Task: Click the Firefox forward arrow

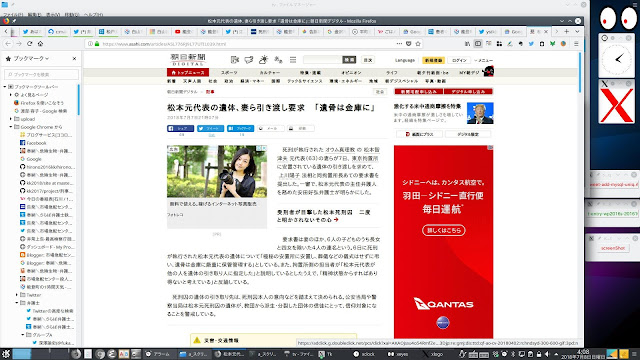Action: [x=19, y=44]
